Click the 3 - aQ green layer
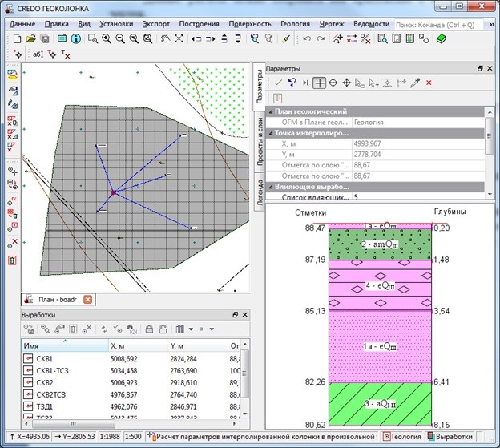500x448 pixels. 380,404
